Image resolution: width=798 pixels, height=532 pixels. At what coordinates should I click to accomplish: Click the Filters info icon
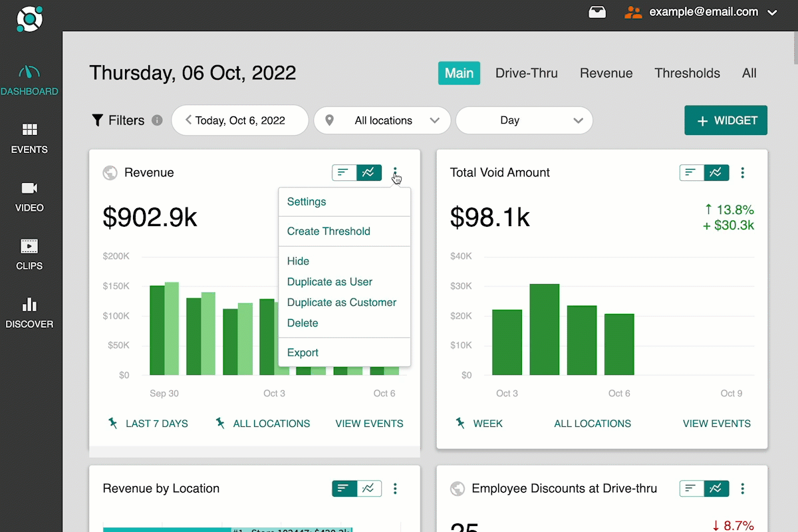[x=157, y=120]
